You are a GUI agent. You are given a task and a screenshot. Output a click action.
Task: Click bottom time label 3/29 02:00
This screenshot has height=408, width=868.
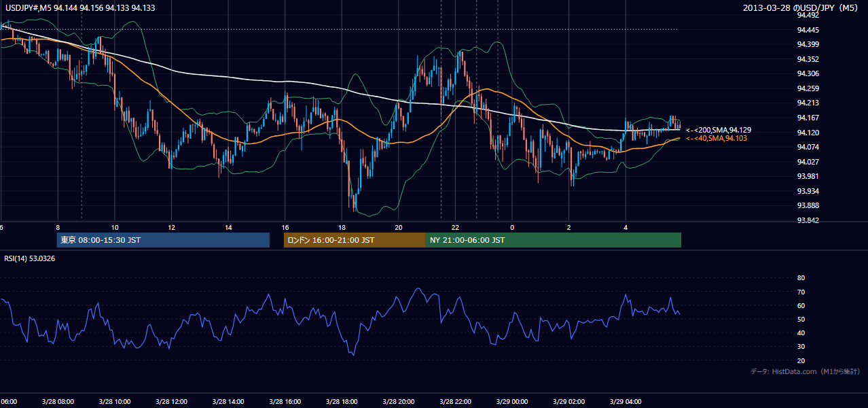pos(569,401)
